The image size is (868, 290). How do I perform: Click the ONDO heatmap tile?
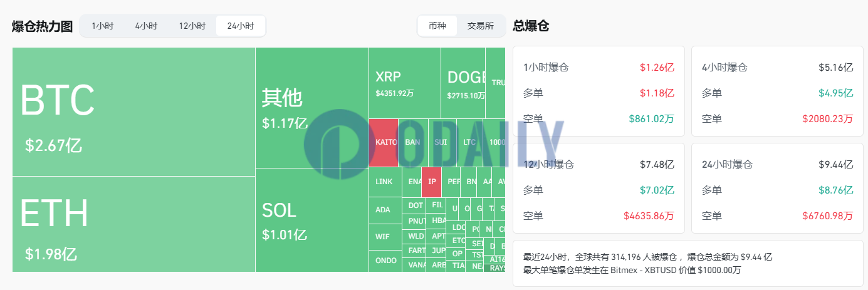click(x=385, y=261)
